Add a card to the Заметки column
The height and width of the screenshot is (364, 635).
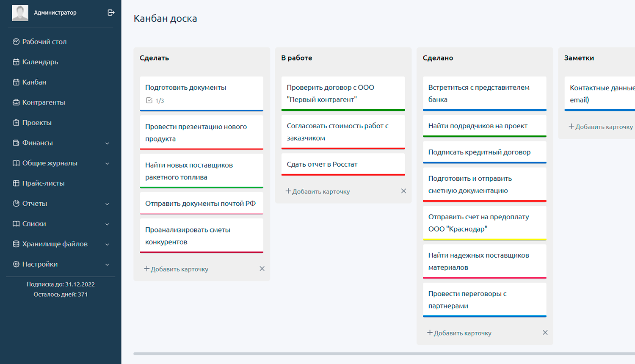point(601,127)
